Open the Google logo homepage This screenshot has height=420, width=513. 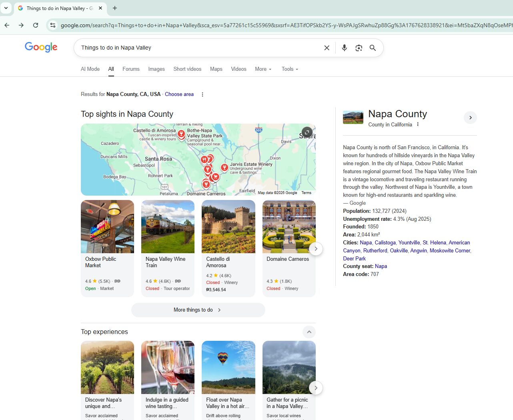click(x=41, y=47)
